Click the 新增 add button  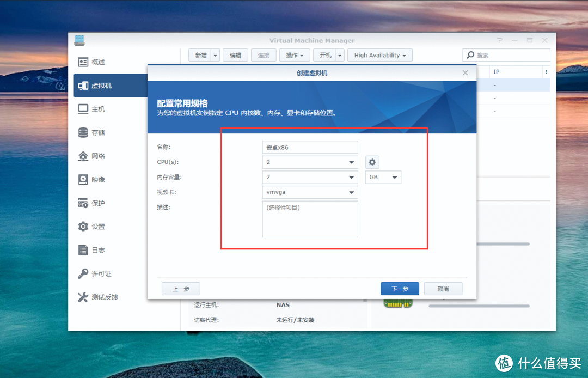point(200,55)
